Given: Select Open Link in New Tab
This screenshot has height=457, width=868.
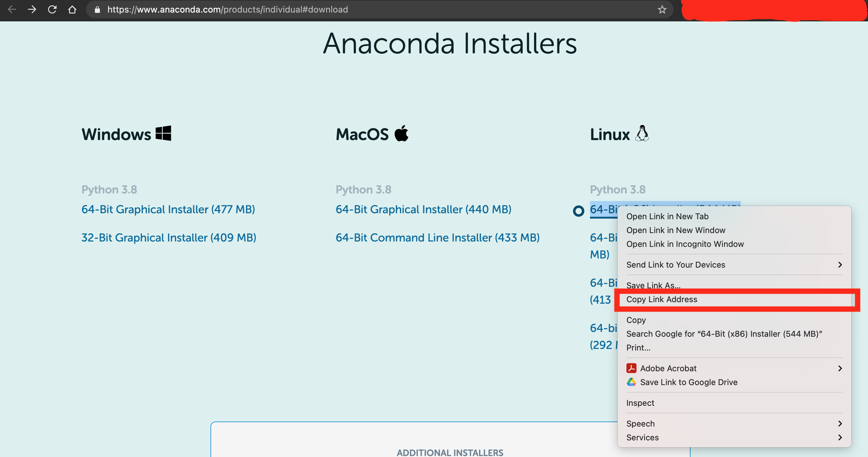Looking at the screenshot, I should 667,216.
